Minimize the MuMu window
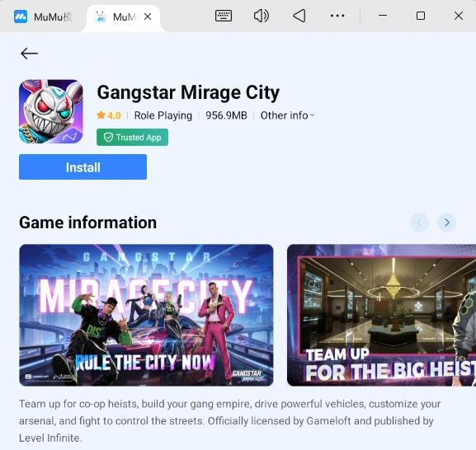476x450 pixels. coord(383,16)
